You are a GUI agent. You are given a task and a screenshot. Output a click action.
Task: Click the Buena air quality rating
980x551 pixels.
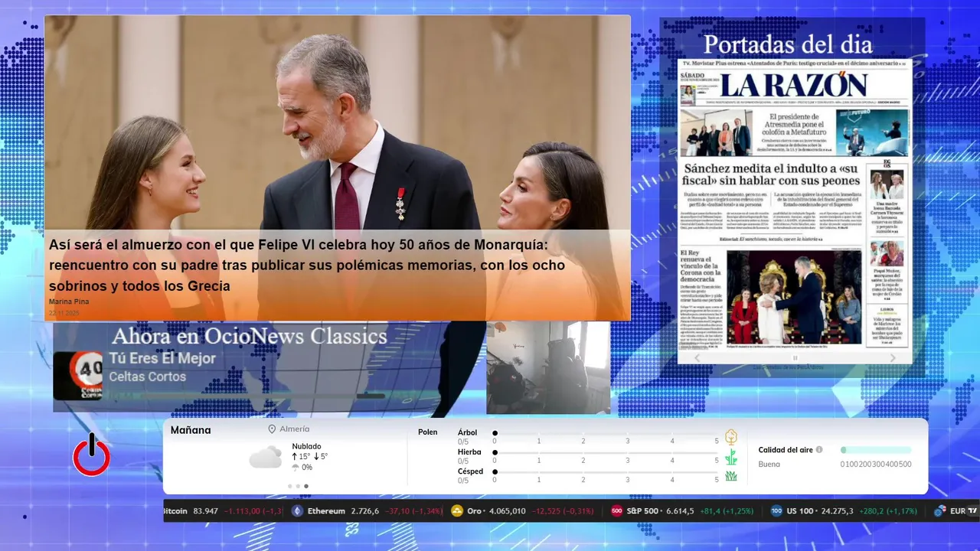point(769,464)
